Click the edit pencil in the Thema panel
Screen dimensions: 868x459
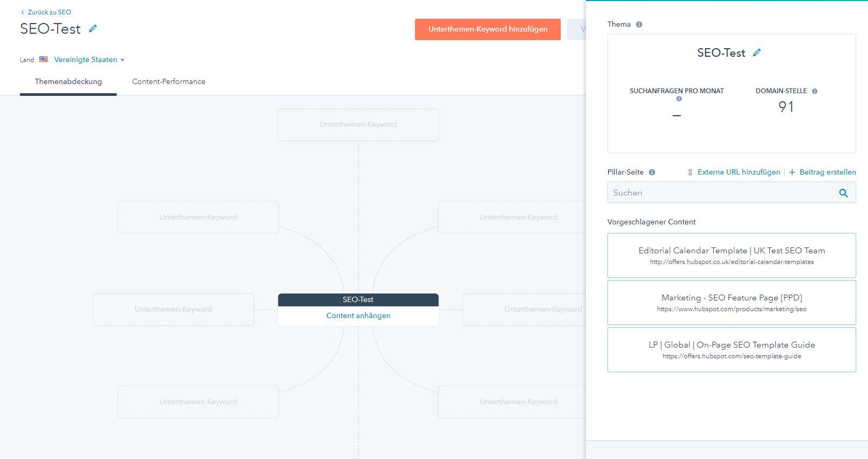pyautogui.click(x=756, y=52)
